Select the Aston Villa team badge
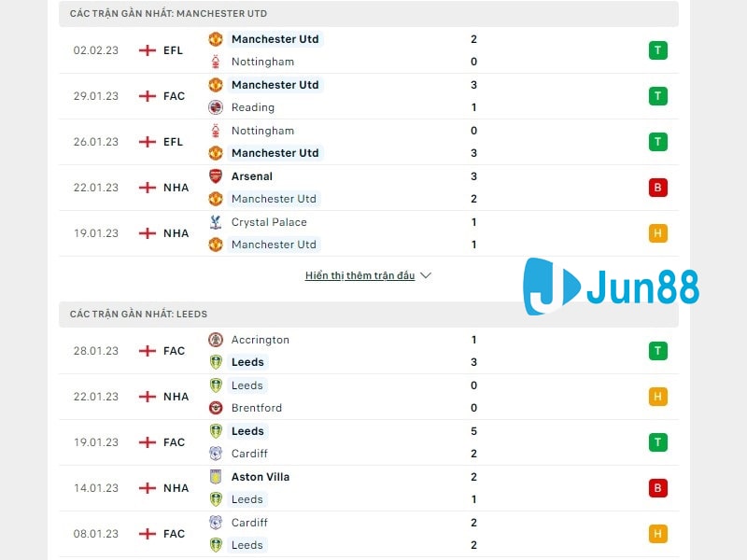The image size is (747, 560). tap(215, 477)
